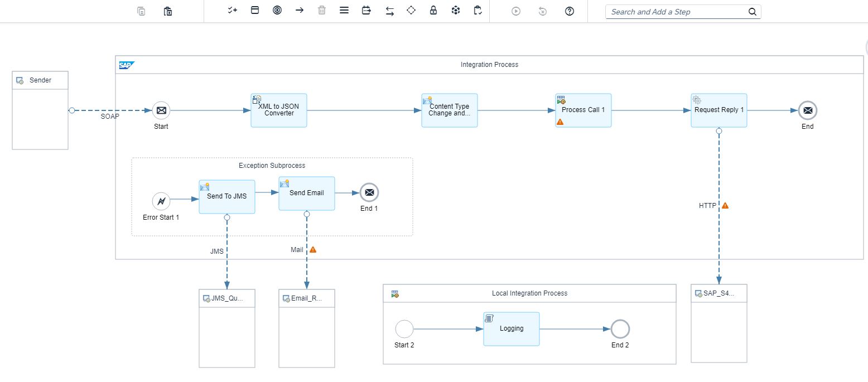The width and height of the screenshot is (868, 382).
Task: Open the process shapes palette icon
Action: click(344, 10)
